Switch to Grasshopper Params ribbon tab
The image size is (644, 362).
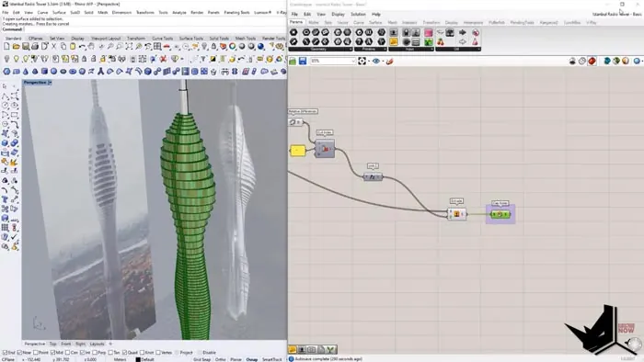coord(295,22)
